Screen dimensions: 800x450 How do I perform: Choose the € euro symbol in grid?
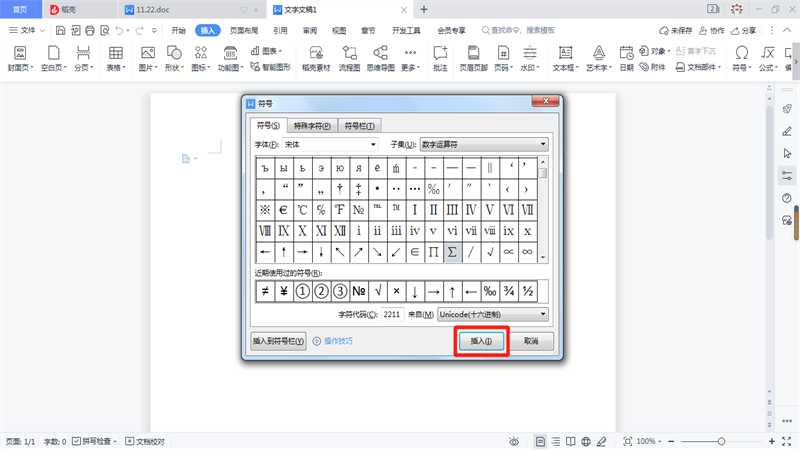[x=283, y=209]
